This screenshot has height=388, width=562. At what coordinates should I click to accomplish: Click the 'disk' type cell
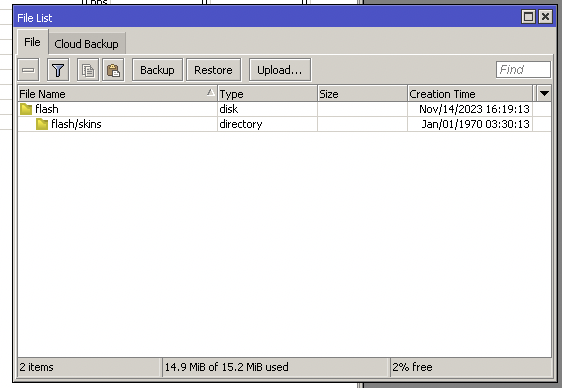267,109
